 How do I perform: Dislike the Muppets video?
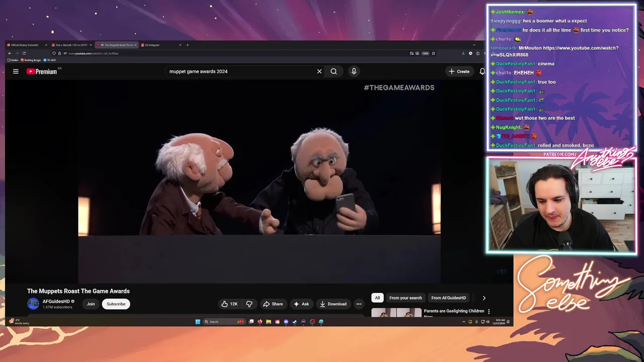[x=249, y=304]
